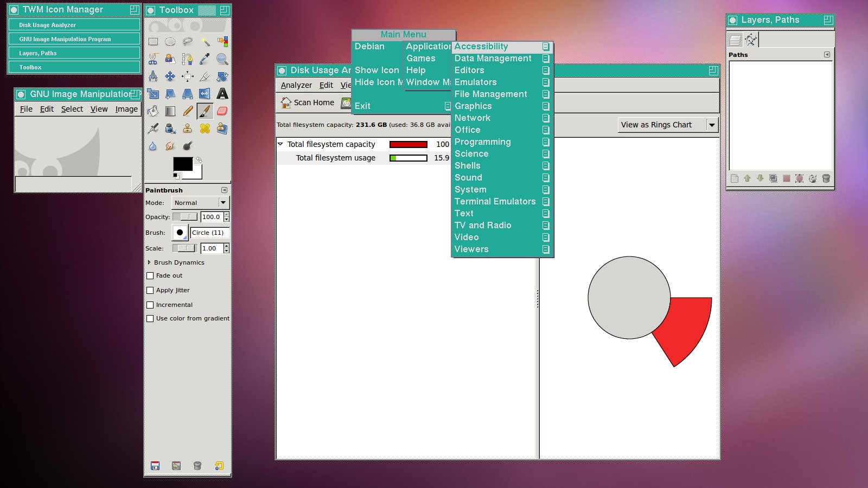Open the View as Rings Chart dropdown
This screenshot has height=488, width=868.
tap(668, 125)
